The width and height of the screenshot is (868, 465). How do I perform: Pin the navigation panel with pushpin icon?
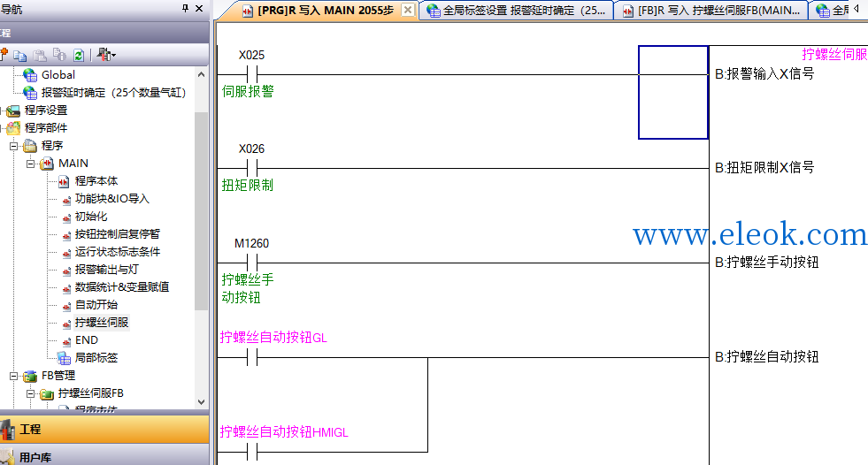[x=185, y=8]
